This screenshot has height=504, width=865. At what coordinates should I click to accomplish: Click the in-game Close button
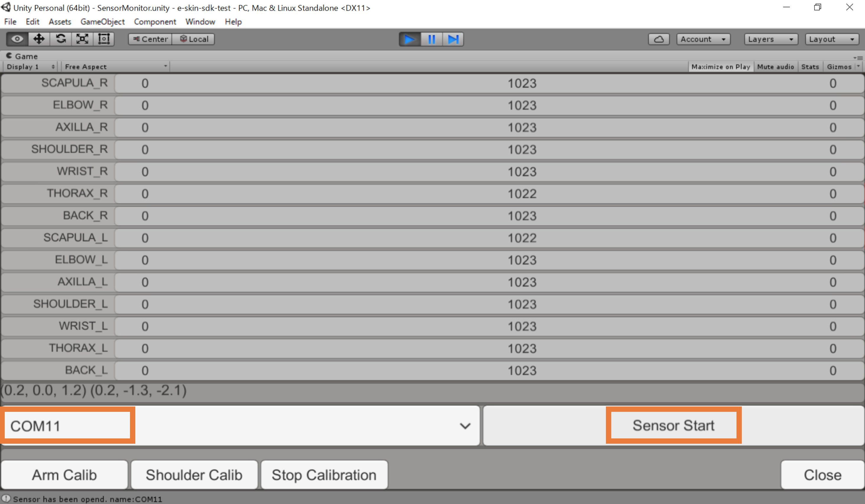click(822, 475)
